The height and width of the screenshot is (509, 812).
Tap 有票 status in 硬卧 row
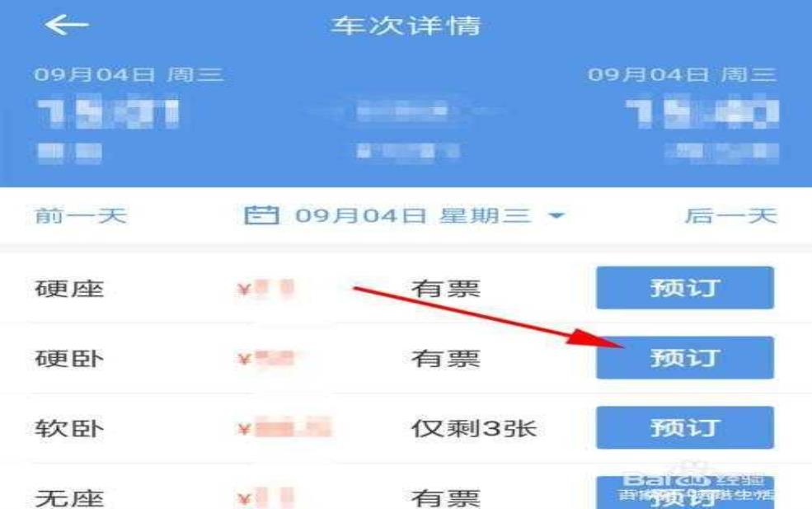point(446,359)
